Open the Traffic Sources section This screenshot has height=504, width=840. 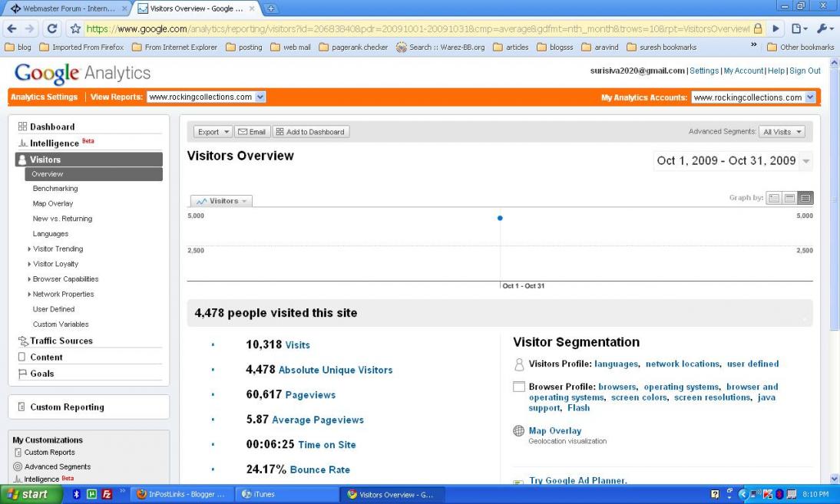61,341
